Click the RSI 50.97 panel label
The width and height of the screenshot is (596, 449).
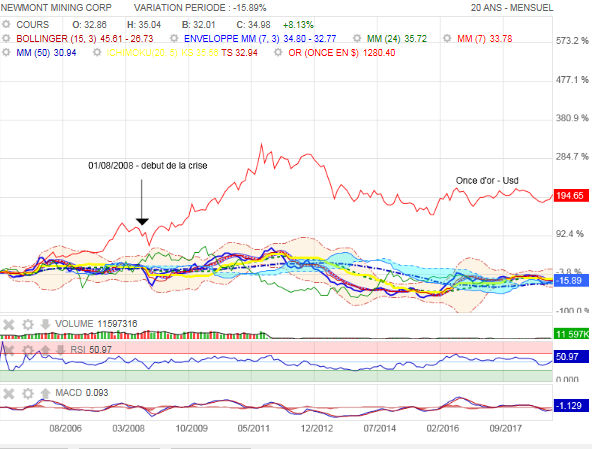point(91,350)
